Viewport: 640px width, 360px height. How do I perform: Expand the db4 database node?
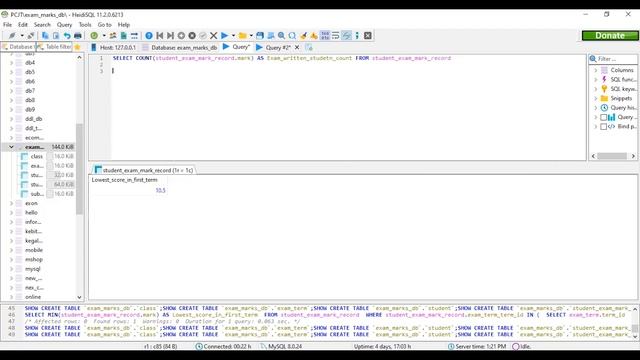coord(11,62)
